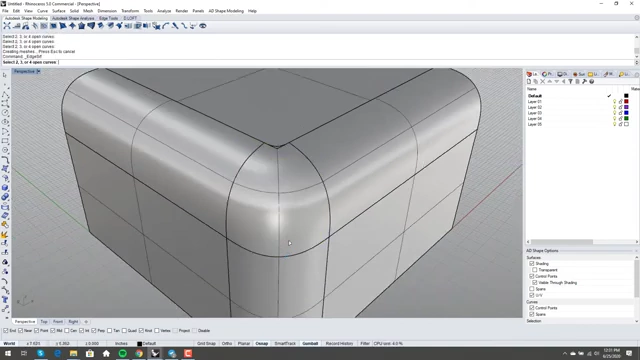This screenshot has height=360, width=640.
Task: Click the delete layer X icon
Action: pos(542,82)
